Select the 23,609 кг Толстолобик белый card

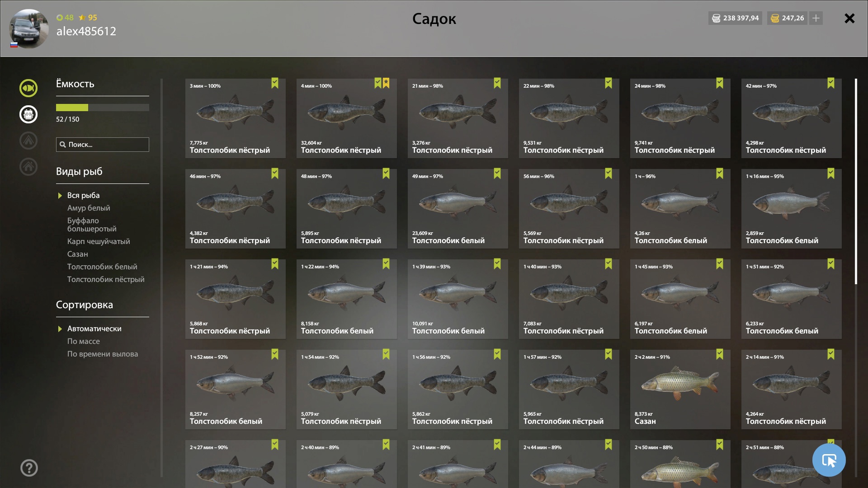(458, 209)
